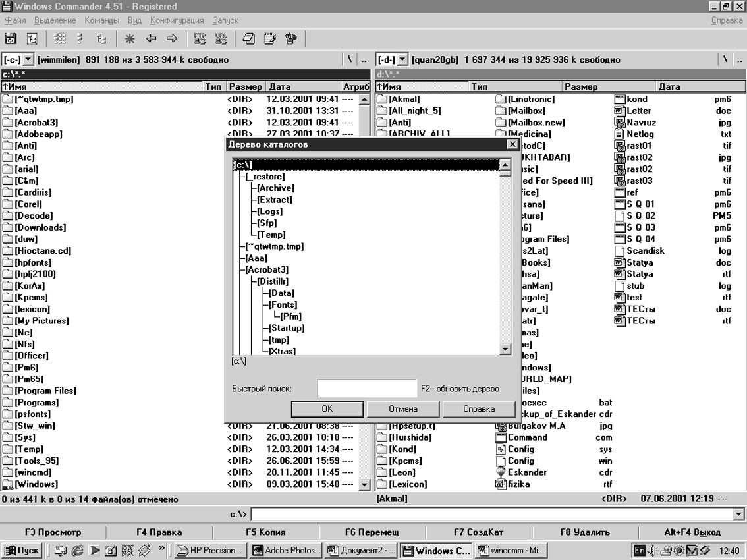Select [Distillr] in the directory tree
Viewport: 747px width, 560px height.
tap(273, 281)
